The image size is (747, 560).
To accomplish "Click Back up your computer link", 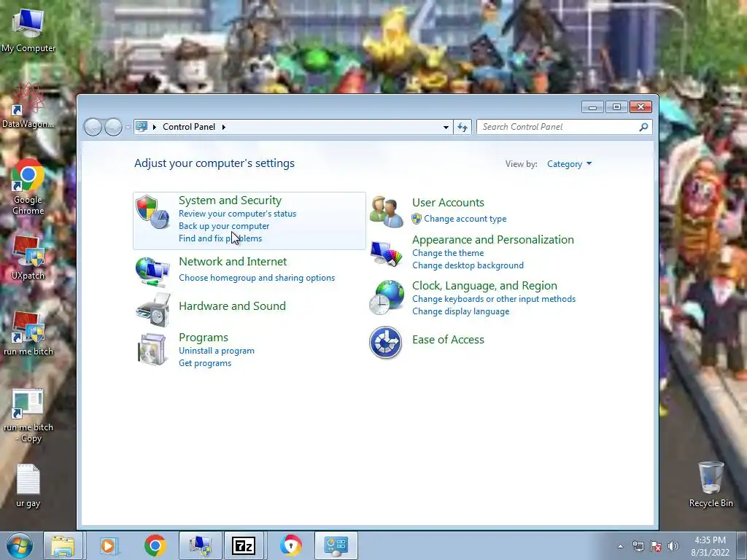I will [x=224, y=226].
